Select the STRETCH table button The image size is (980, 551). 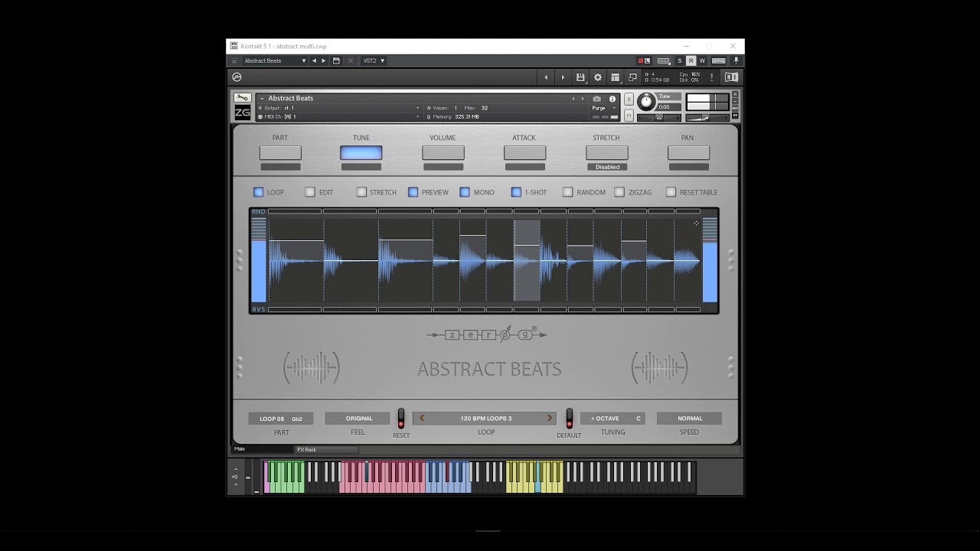coord(606,152)
